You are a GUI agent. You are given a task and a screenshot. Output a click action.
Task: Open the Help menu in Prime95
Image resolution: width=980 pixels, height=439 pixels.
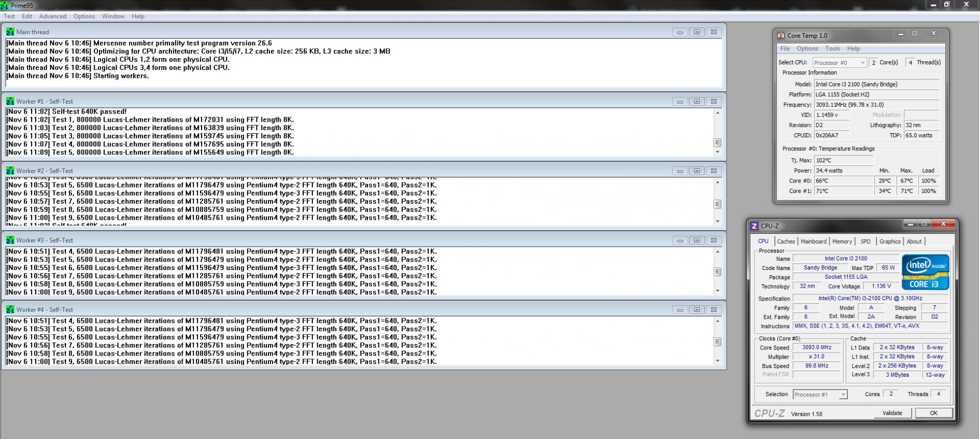[x=138, y=16]
